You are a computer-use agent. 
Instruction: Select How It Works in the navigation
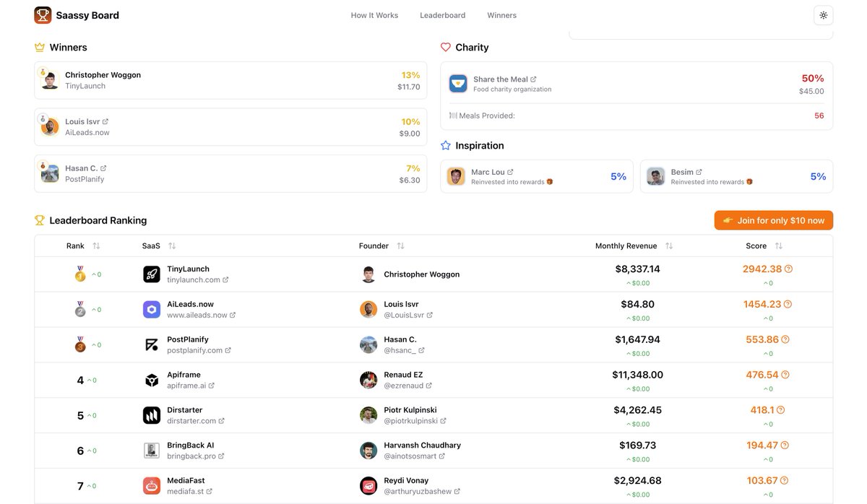click(374, 14)
